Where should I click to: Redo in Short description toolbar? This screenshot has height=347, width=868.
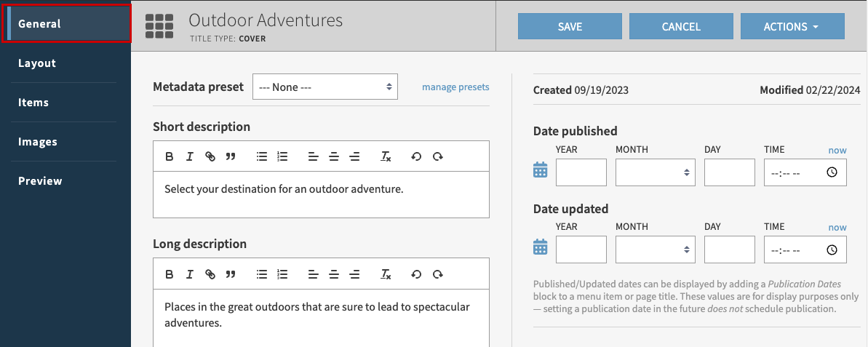click(x=437, y=156)
